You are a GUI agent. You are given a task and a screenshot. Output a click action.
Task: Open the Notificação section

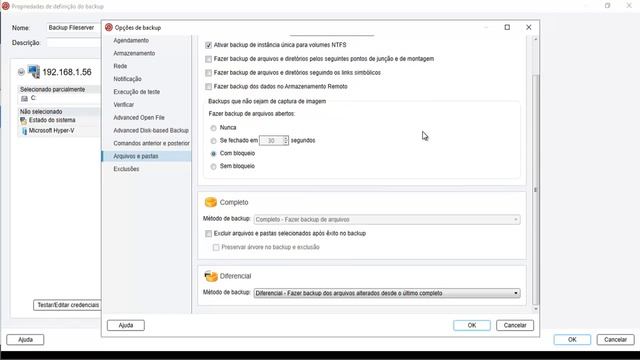tap(127, 79)
